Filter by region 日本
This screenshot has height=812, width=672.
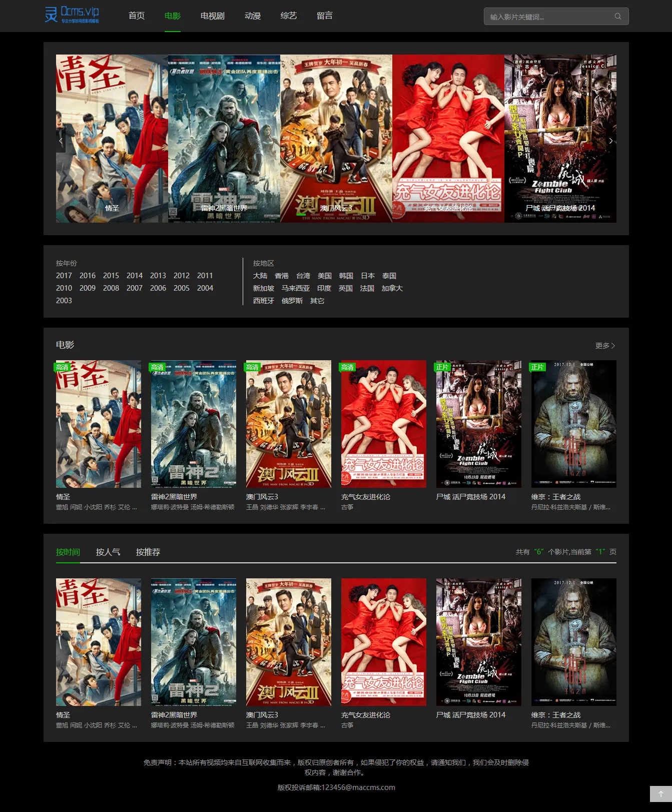tap(368, 276)
